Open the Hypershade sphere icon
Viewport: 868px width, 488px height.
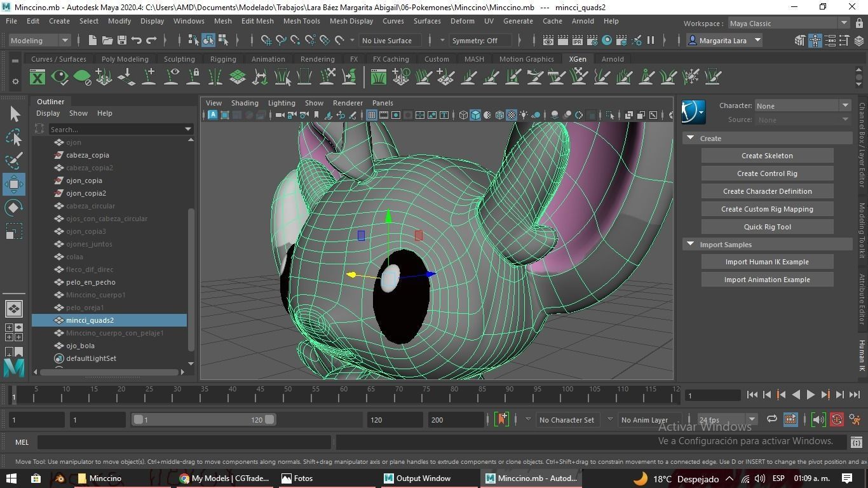point(607,40)
